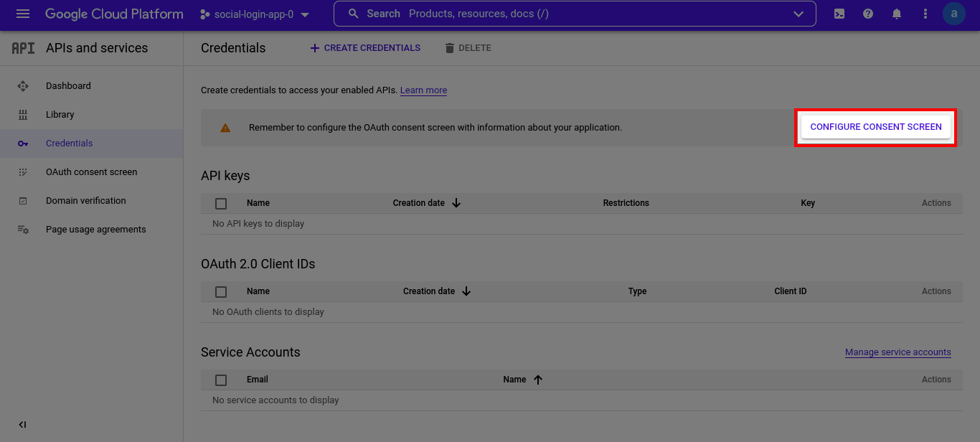Viewport: 980px width, 442px height.
Task: Open the notifications bell
Action: 897,14
